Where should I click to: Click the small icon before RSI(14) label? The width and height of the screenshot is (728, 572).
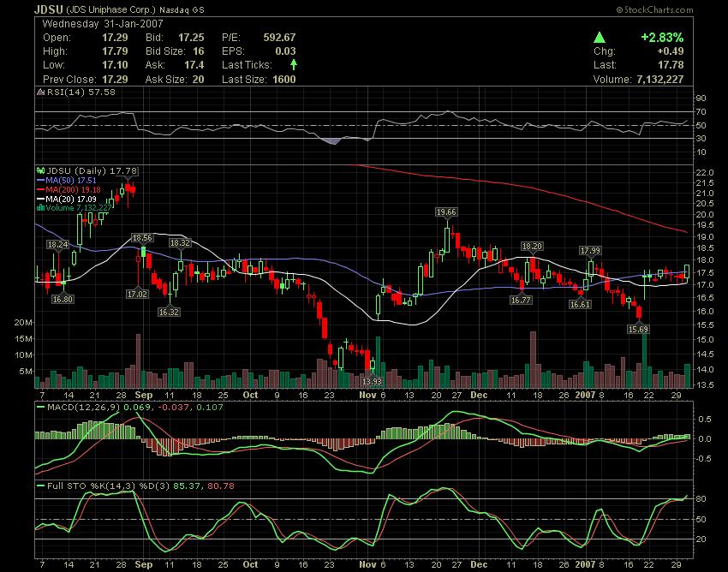point(40,92)
